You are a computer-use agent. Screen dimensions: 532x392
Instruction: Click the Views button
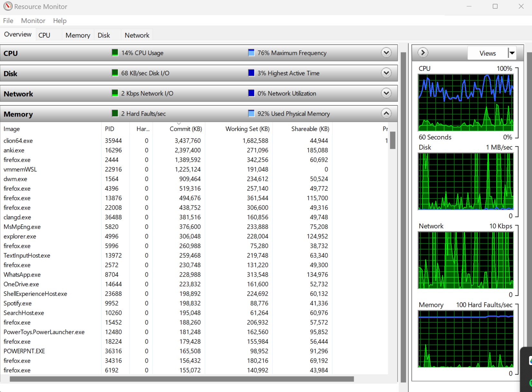coord(488,53)
